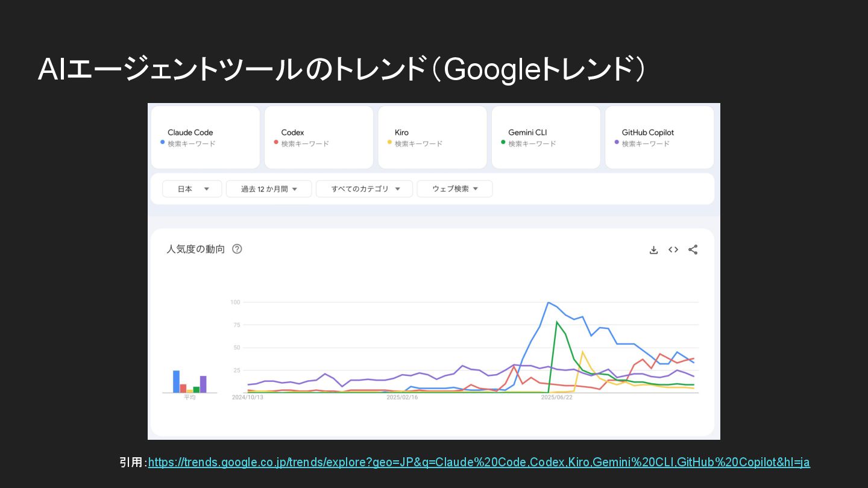
Task: Open the 過去 12 か月間 time range dropdown
Action: 269,189
